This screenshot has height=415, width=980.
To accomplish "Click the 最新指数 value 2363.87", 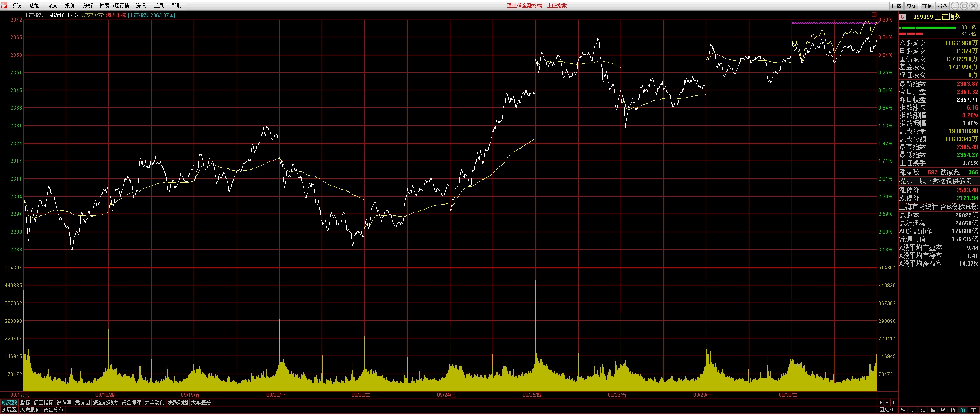I will 967,84.
